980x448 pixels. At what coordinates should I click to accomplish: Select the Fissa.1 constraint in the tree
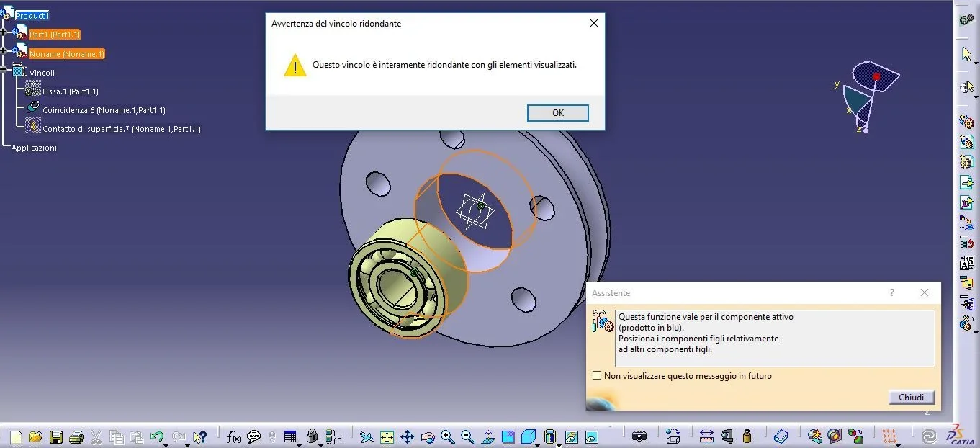(x=70, y=91)
